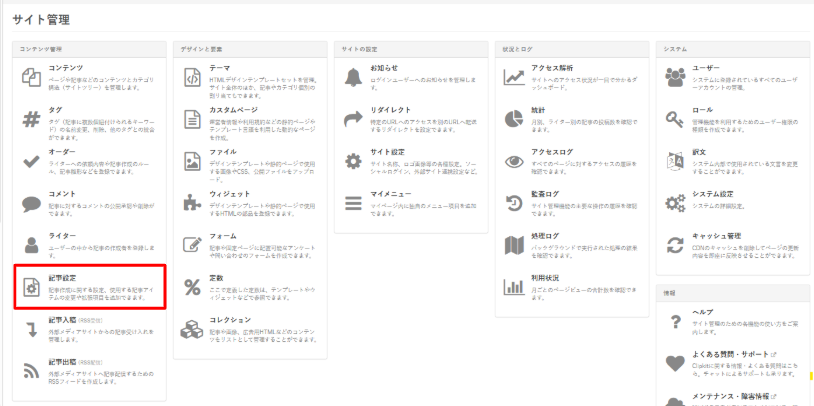Open the 記事設定 link

[x=63, y=278]
